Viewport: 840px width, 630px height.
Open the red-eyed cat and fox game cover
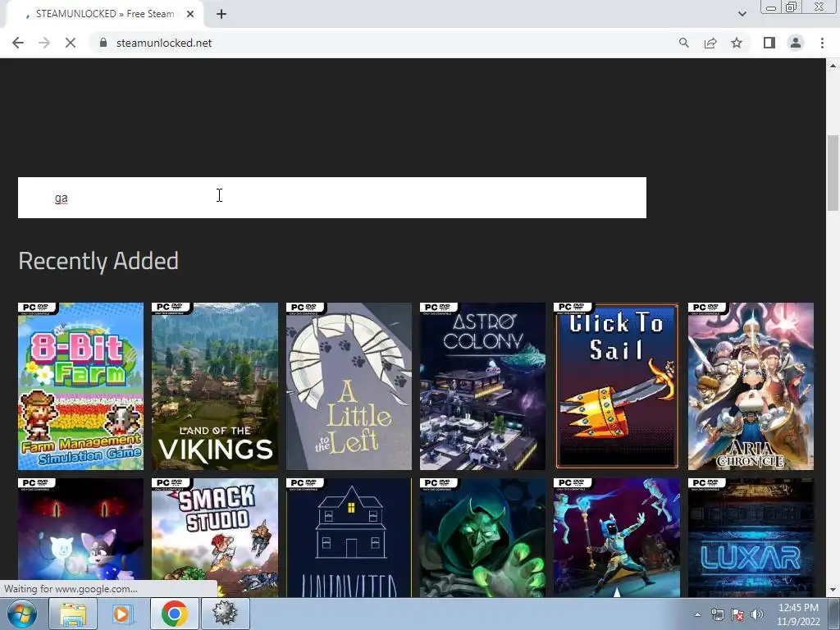tap(81, 537)
